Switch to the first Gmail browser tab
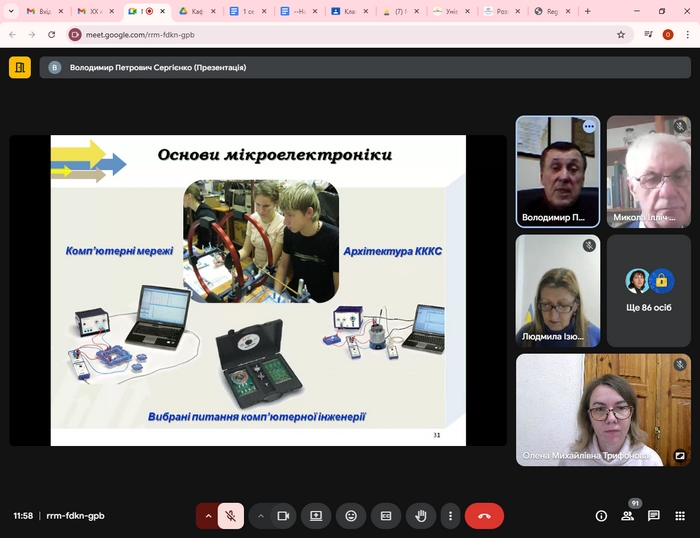This screenshot has width=700, height=538. pos(40,11)
